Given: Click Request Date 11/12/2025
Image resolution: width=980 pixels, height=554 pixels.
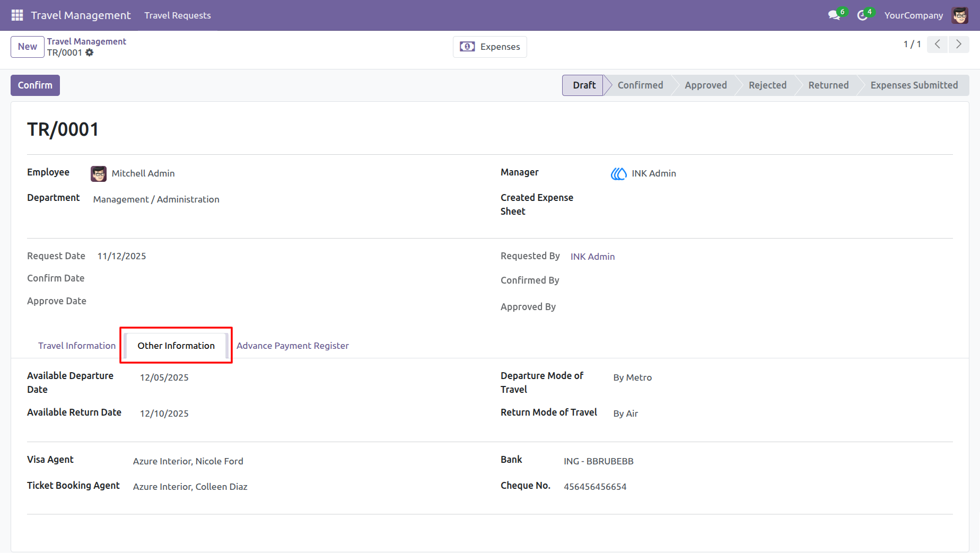Looking at the screenshot, I should [x=121, y=256].
